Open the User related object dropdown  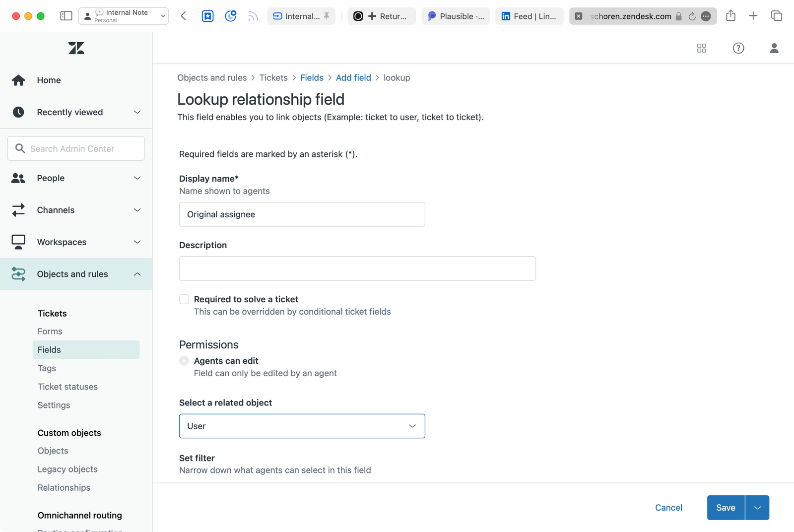(302, 426)
